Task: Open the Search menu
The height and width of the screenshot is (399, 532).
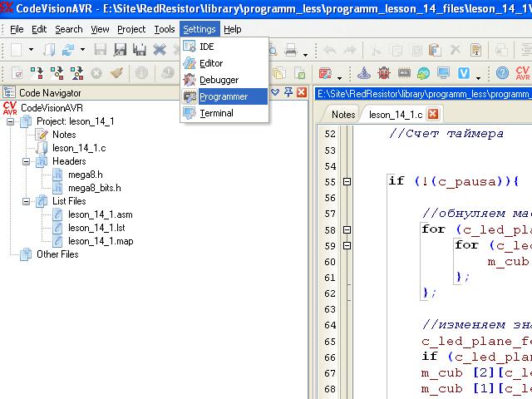Action: point(69,30)
